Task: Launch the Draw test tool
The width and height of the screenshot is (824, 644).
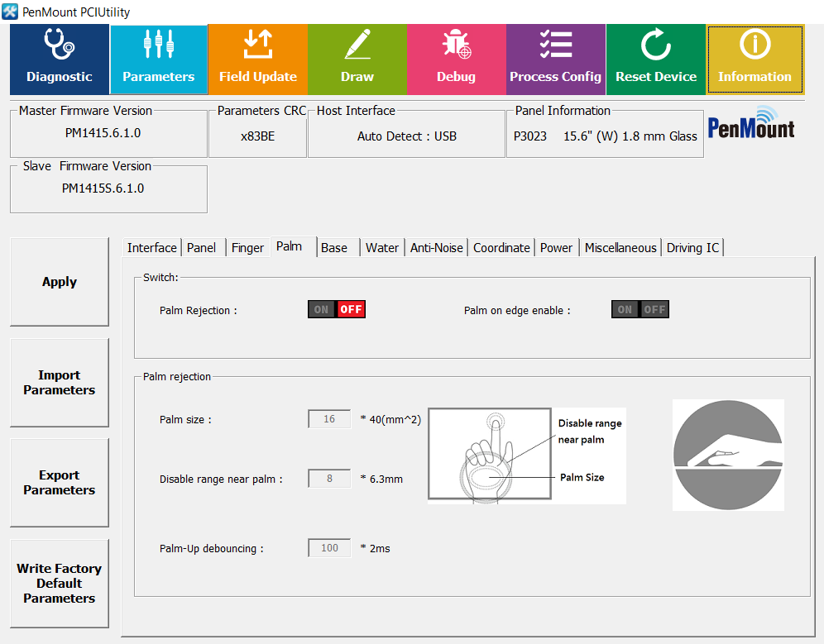Action: (357, 59)
